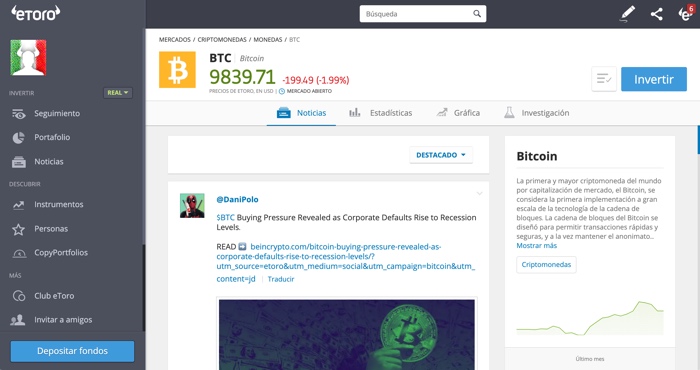Open Club eToro page
The height and width of the screenshot is (370, 700).
(x=54, y=295)
